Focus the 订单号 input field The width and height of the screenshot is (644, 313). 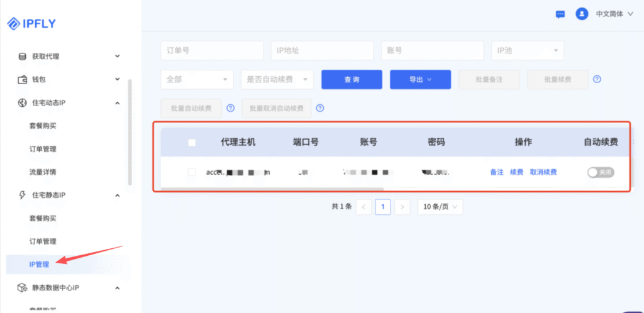tap(212, 50)
